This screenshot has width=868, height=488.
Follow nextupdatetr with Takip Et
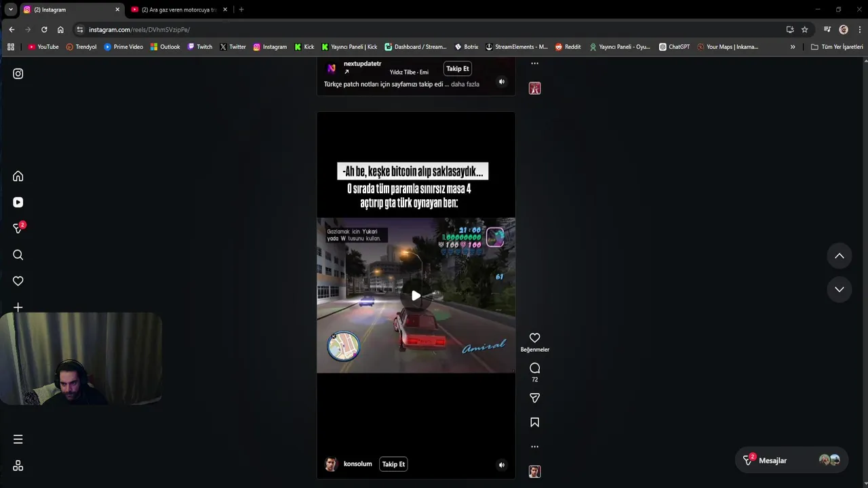[457, 68]
